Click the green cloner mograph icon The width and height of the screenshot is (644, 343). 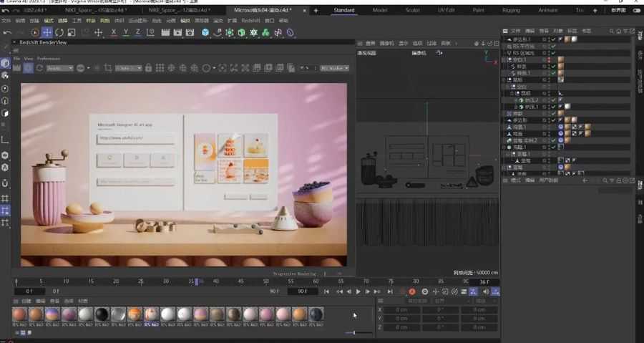coord(265,32)
